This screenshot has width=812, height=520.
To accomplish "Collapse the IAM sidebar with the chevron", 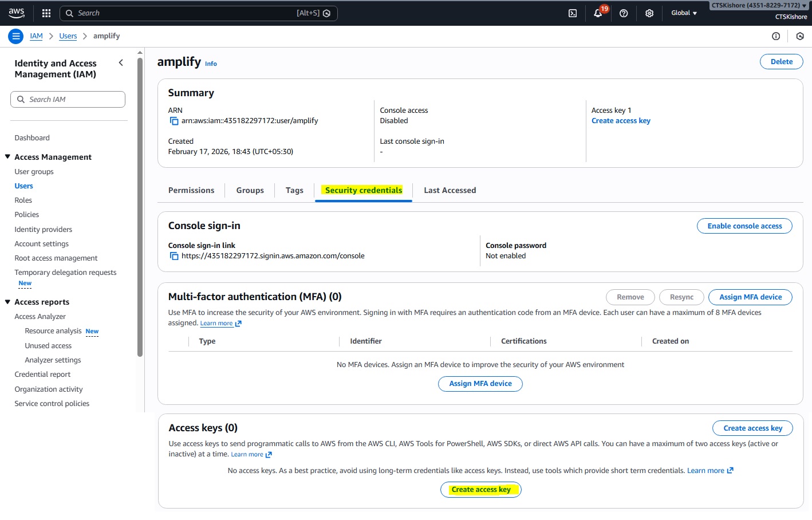I will (121, 63).
